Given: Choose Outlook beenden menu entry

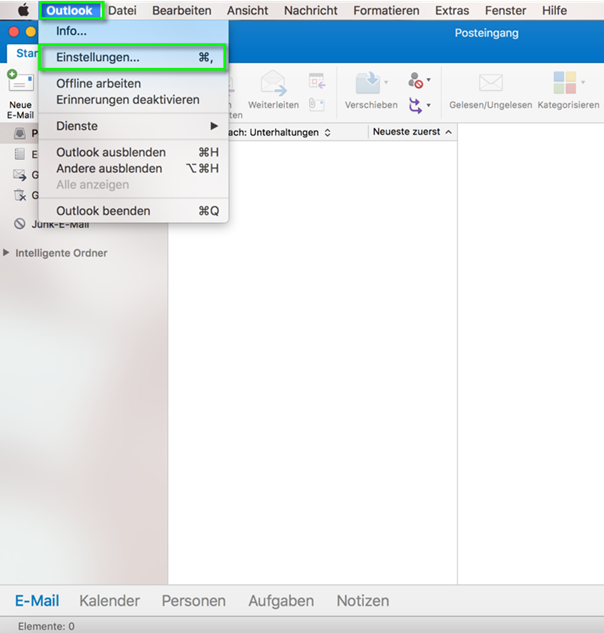Looking at the screenshot, I should (134, 211).
